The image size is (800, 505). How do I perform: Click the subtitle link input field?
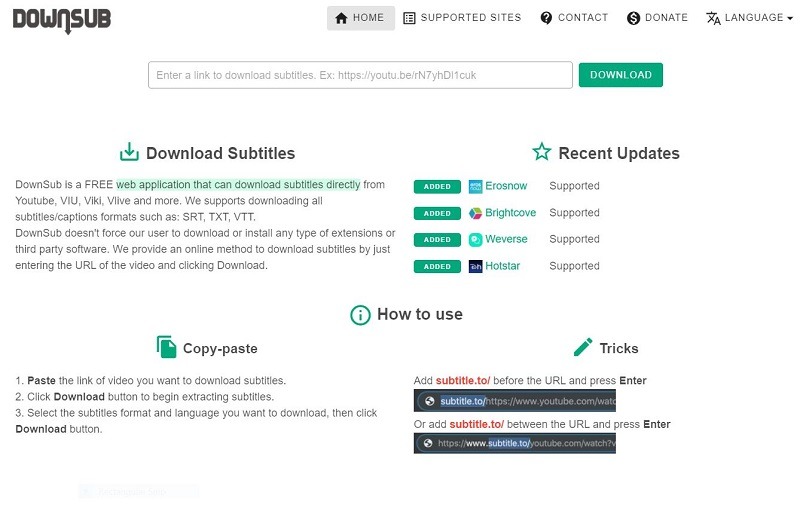360,75
